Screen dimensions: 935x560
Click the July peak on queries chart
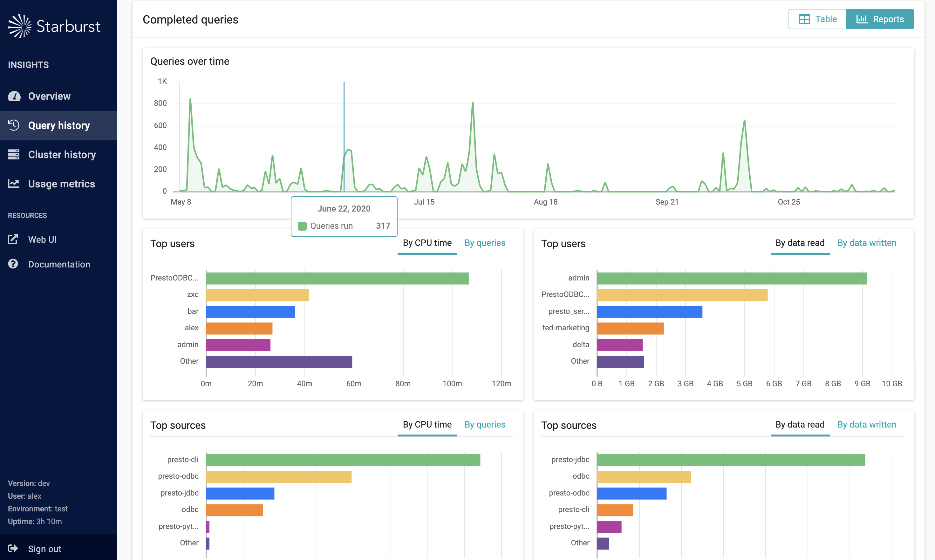(x=473, y=103)
